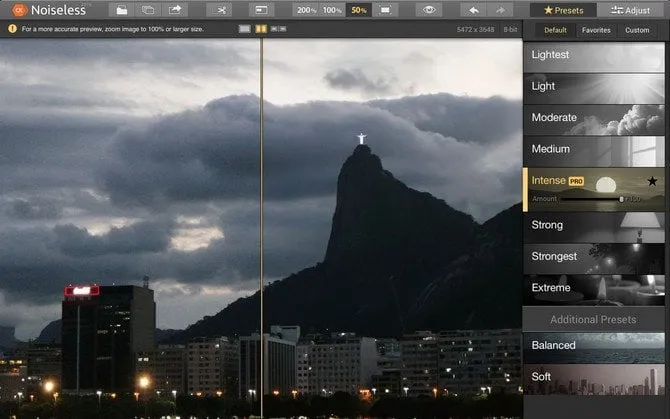Set zoom level to 200%
This screenshot has width=670, height=419.
pos(306,10)
